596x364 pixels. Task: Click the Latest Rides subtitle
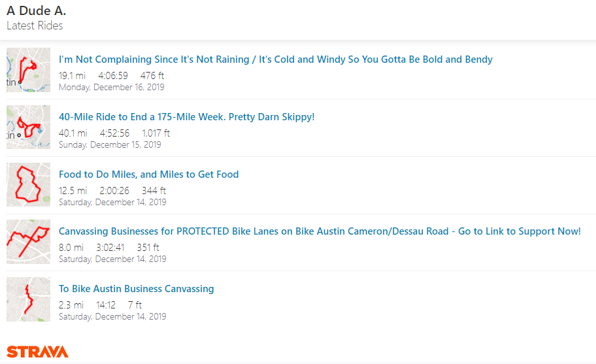pos(35,26)
